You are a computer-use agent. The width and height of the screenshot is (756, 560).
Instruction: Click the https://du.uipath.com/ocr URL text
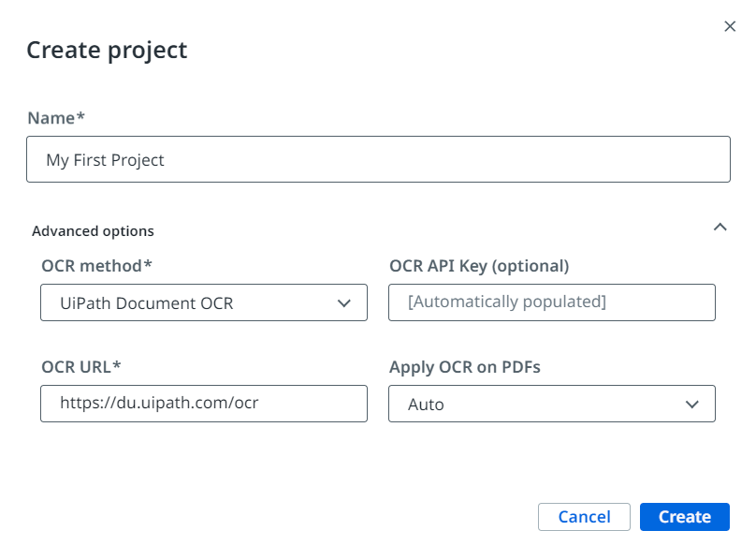pos(159,404)
